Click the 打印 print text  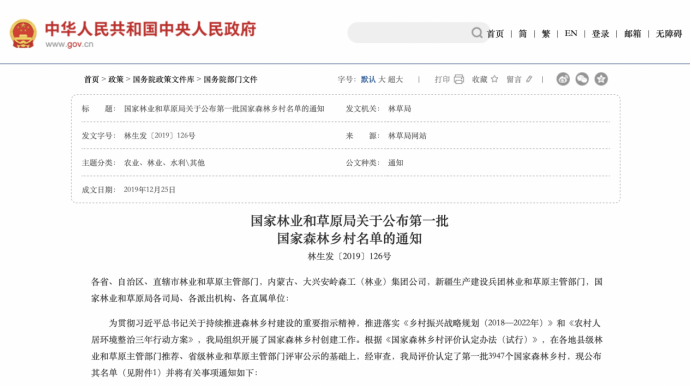(x=442, y=79)
